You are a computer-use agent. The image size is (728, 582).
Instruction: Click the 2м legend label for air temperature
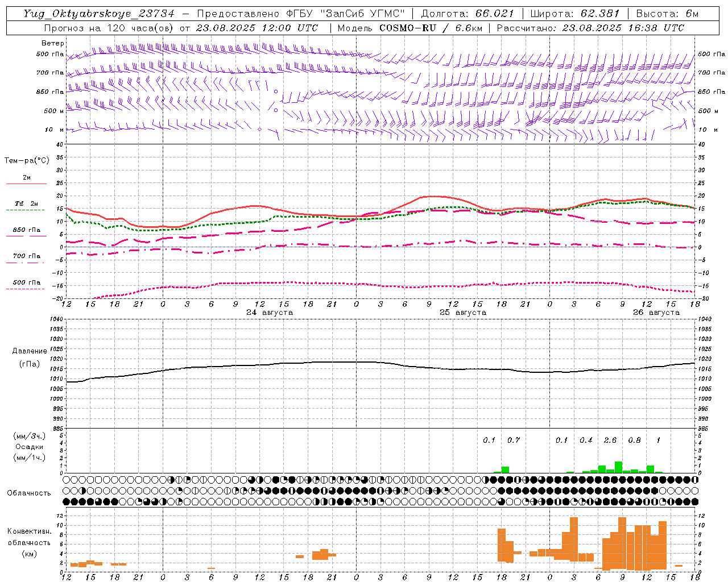(27, 178)
